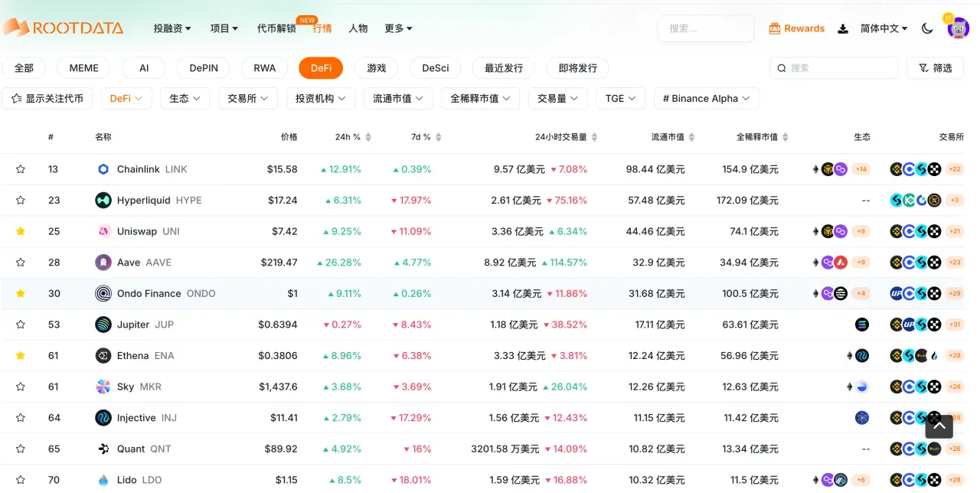Viewport: 980px width, 493px height.
Task: Toggle dark mode moon icon
Action: click(x=927, y=28)
